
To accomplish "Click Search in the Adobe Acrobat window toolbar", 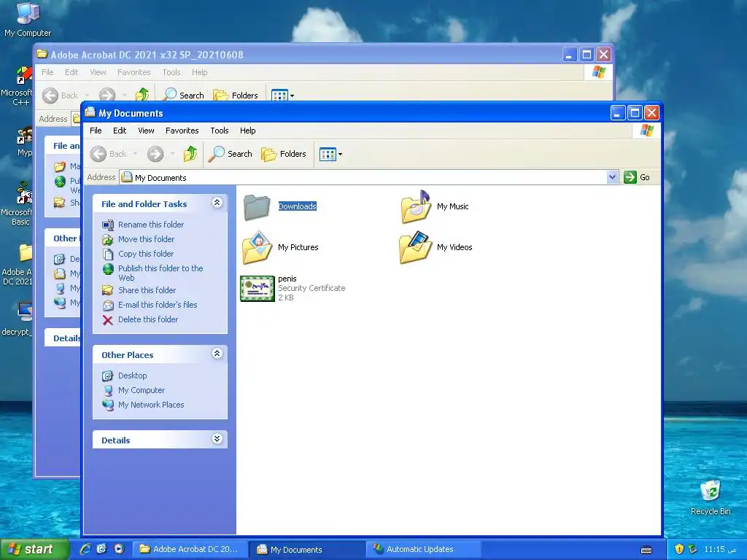I will pyautogui.click(x=183, y=95).
